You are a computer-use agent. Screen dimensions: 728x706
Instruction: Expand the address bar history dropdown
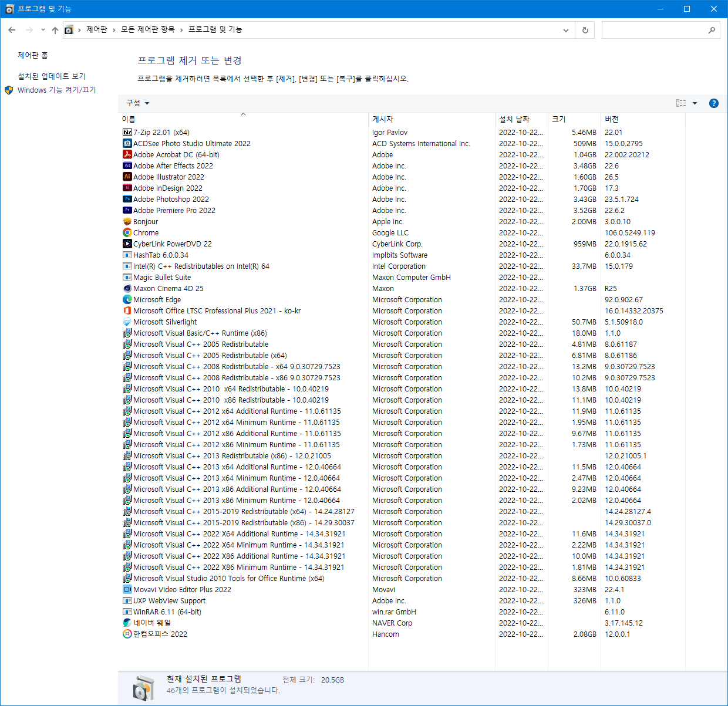(566, 30)
